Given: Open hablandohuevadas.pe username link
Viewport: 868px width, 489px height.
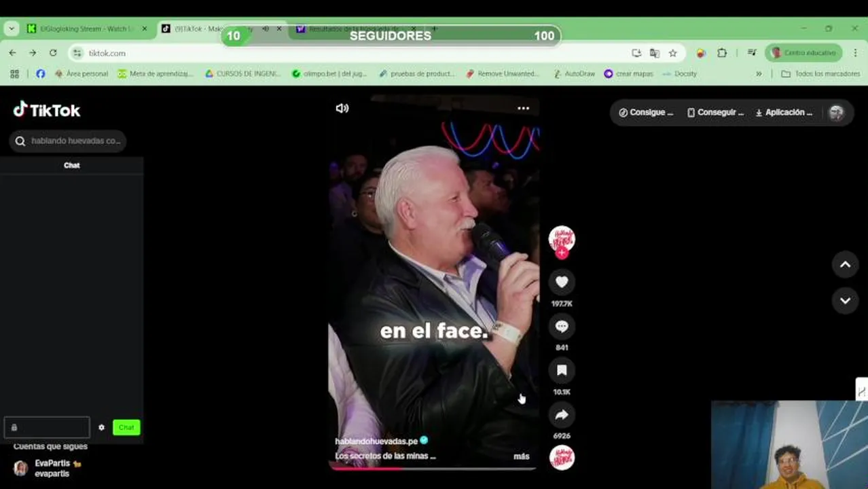Looking at the screenshot, I should [x=376, y=441].
